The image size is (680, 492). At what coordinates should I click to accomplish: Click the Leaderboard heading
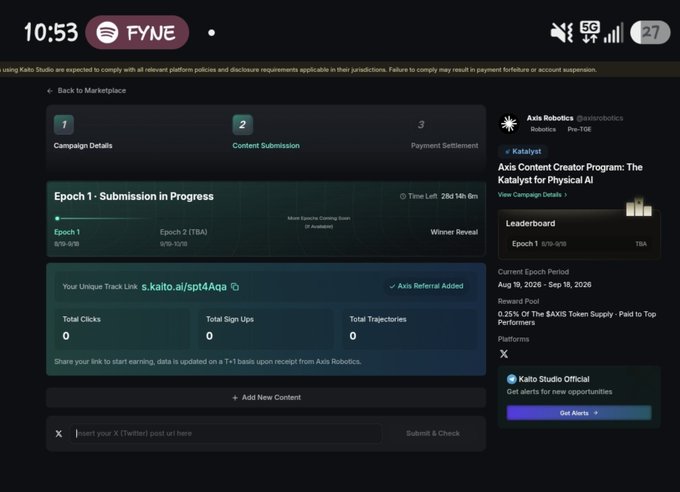coord(530,223)
